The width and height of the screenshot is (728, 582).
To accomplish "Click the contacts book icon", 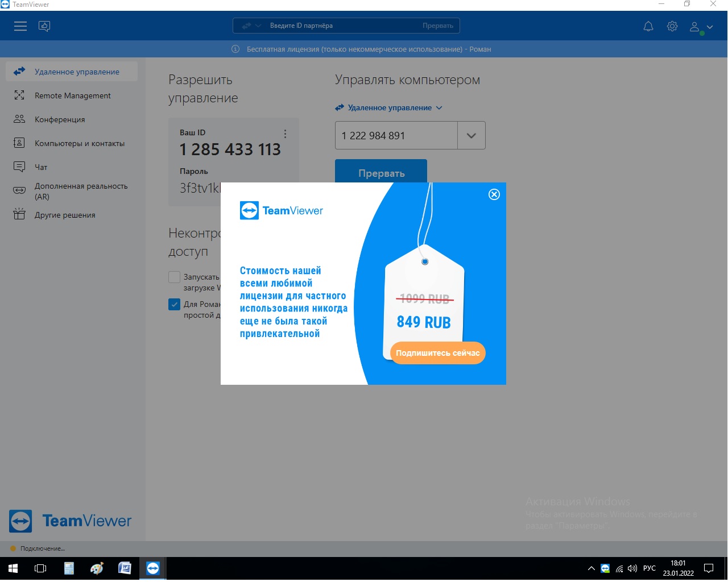I will coord(19,143).
